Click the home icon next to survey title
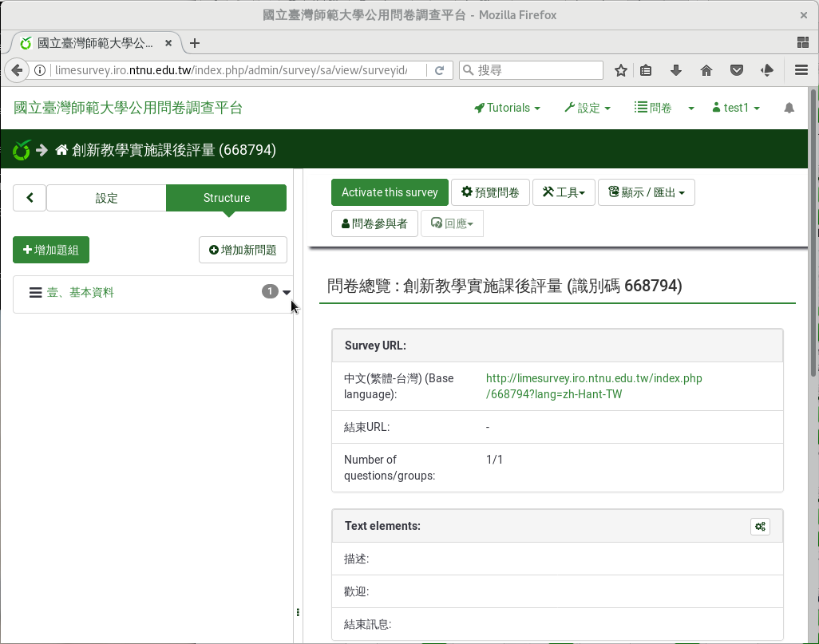This screenshot has height=644, width=819. click(x=61, y=150)
